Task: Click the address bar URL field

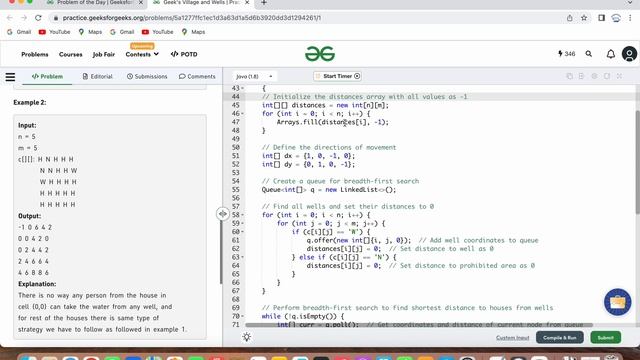Action: (192, 18)
